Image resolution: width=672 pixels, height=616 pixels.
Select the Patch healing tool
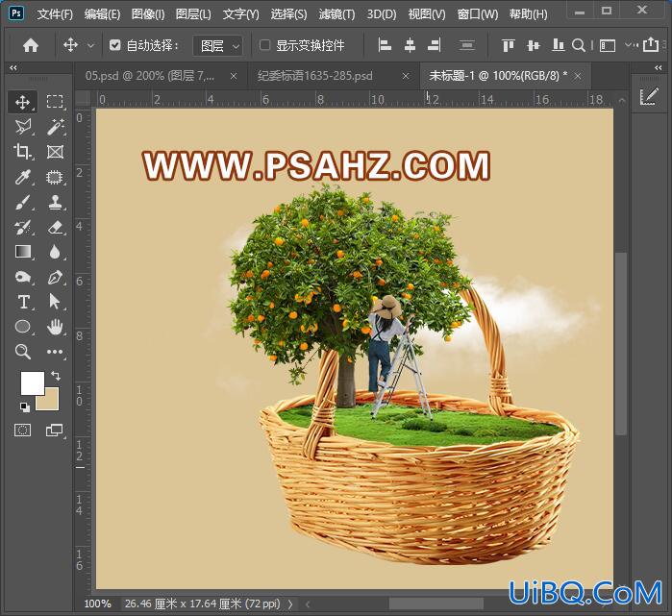(x=55, y=177)
